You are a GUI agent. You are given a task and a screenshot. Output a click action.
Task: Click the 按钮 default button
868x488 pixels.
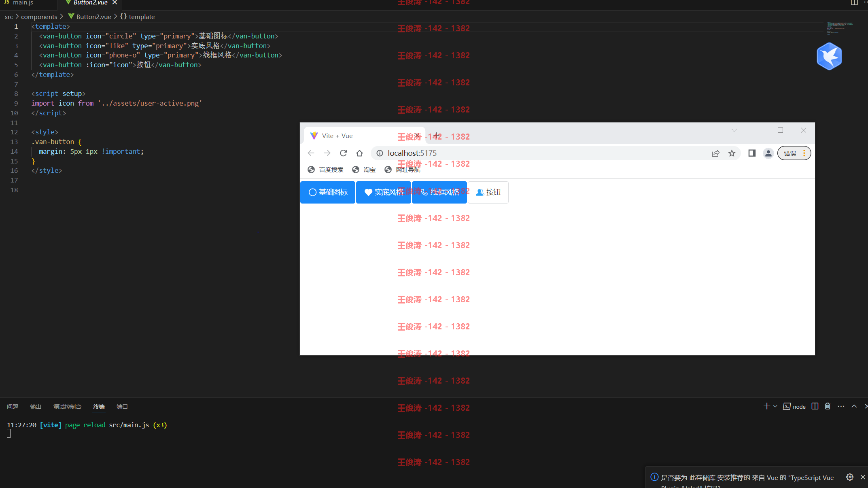point(488,192)
